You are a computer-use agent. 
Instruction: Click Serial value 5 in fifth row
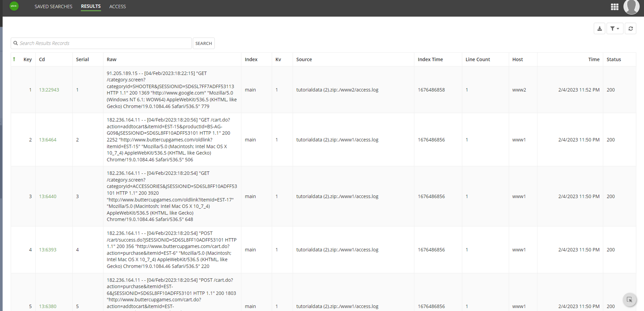click(77, 306)
